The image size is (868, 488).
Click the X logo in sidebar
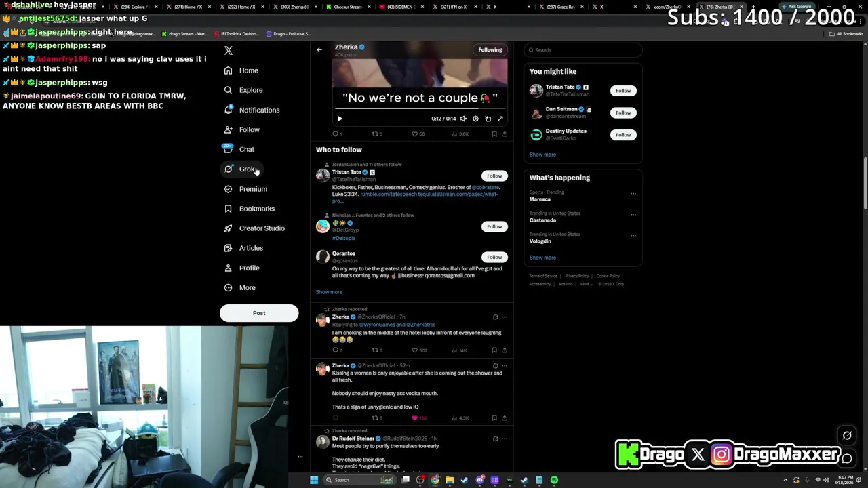coord(229,51)
